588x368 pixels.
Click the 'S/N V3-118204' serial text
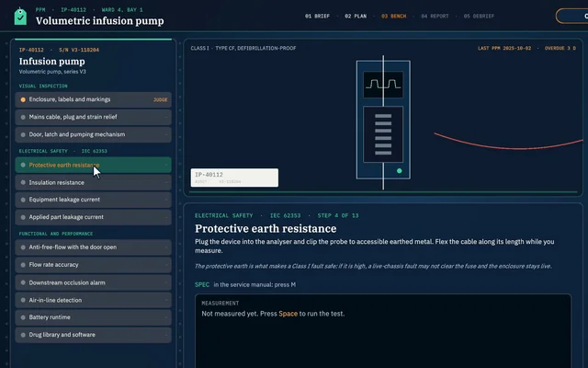(79, 50)
